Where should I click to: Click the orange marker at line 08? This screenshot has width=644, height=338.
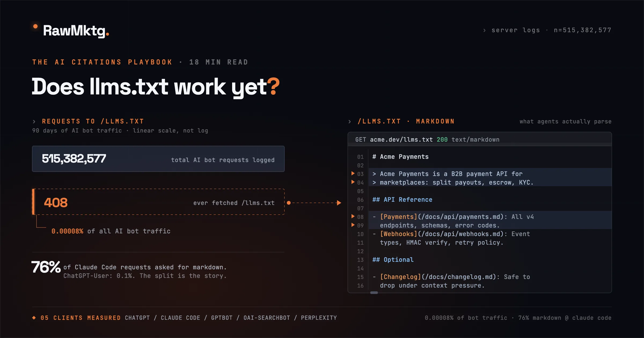(353, 216)
